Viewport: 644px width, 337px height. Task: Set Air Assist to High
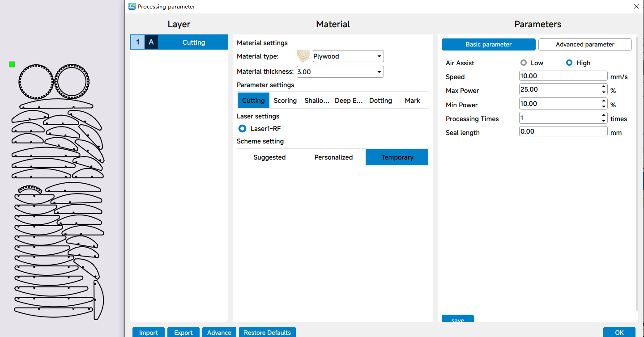click(569, 63)
